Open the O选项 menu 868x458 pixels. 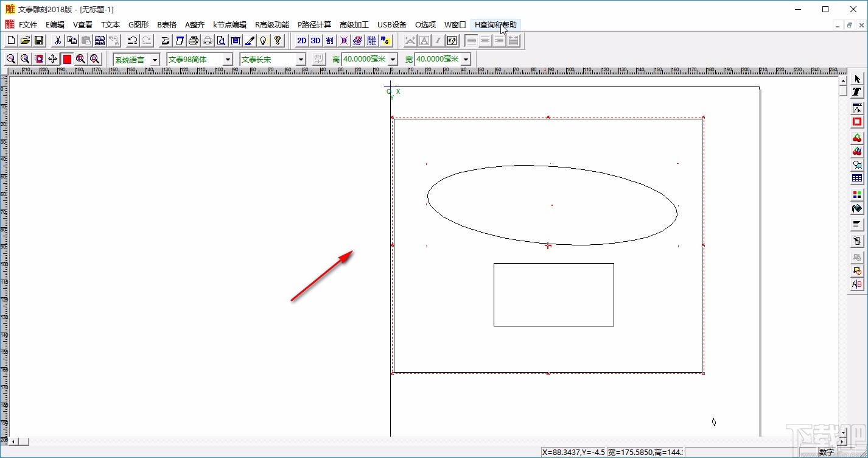[x=425, y=25]
